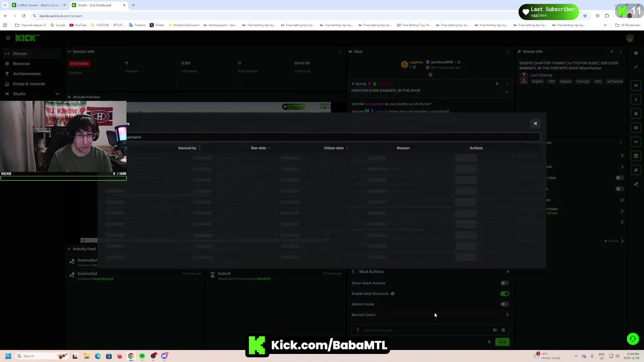Toggle Mature mode switch
Screen dimensions: 644x362
point(505,304)
